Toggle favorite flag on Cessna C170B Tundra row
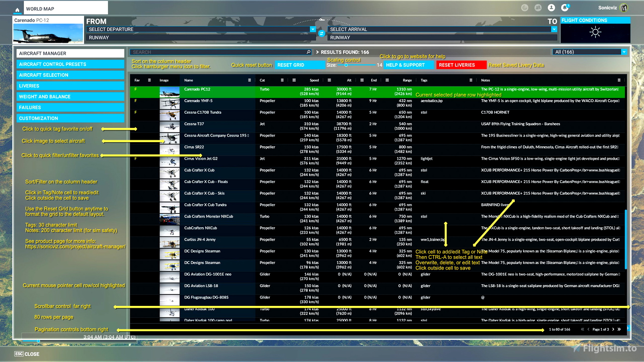 click(135, 112)
